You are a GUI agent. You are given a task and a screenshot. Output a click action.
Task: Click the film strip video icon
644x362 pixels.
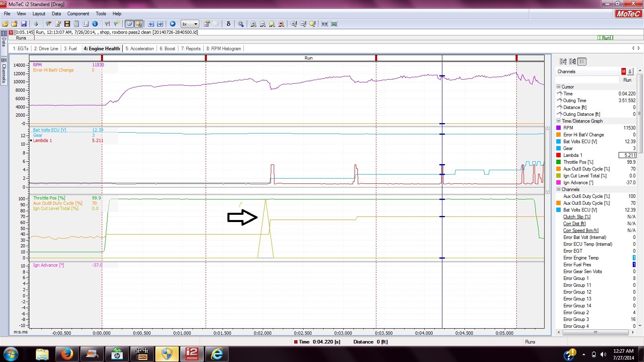point(67,24)
